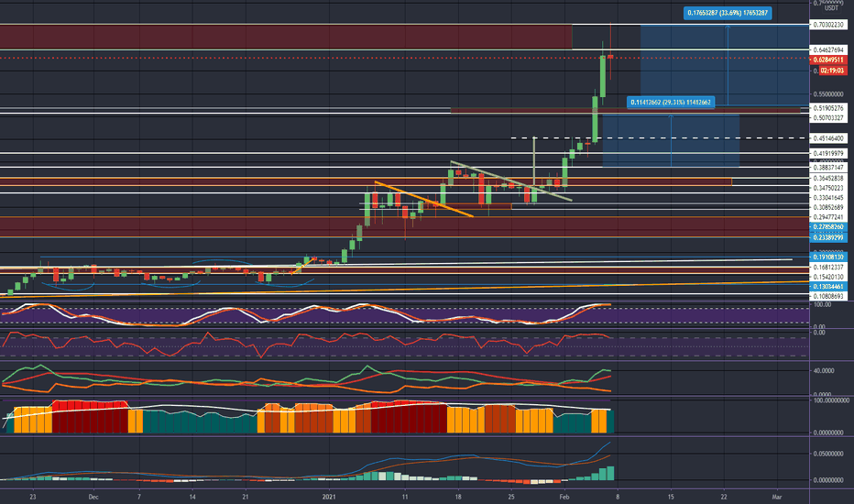This screenshot has width=854, height=504.
Task: Click the 02:19:03 countdown timer label
Action: coord(832,71)
